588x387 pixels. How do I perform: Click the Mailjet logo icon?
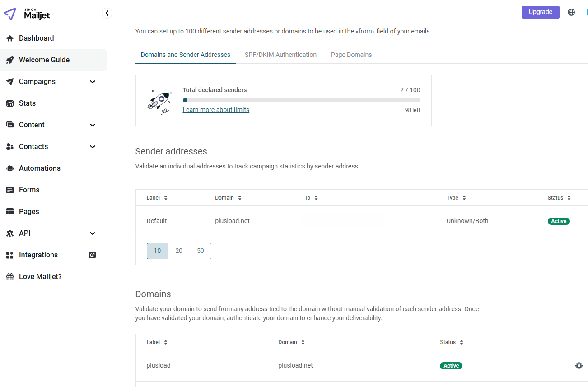tap(10, 14)
